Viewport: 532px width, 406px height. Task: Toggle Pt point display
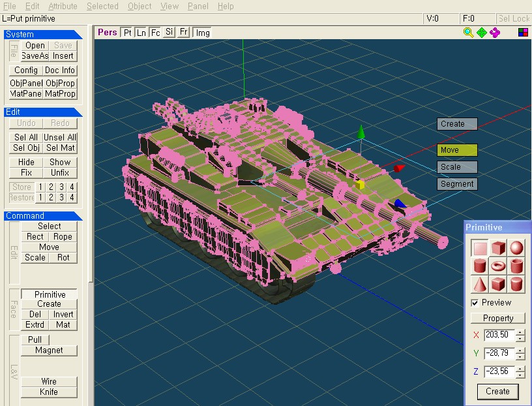127,33
